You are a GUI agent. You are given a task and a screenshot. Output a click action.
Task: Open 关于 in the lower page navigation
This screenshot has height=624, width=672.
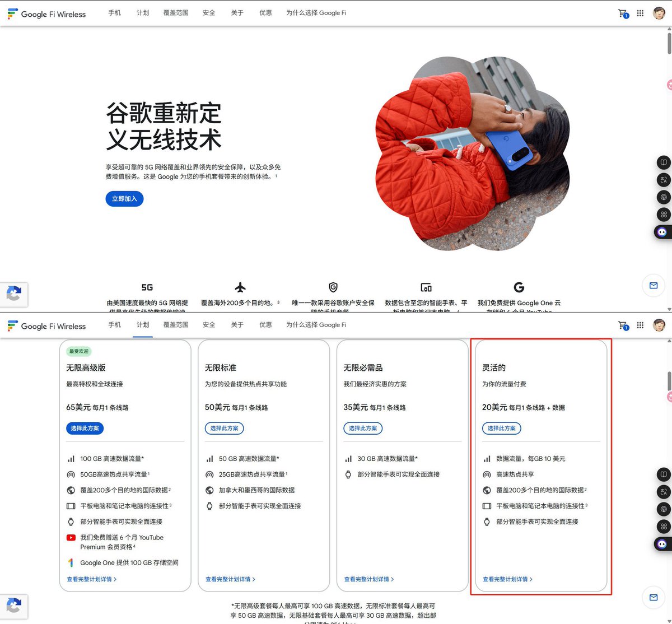coord(237,324)
